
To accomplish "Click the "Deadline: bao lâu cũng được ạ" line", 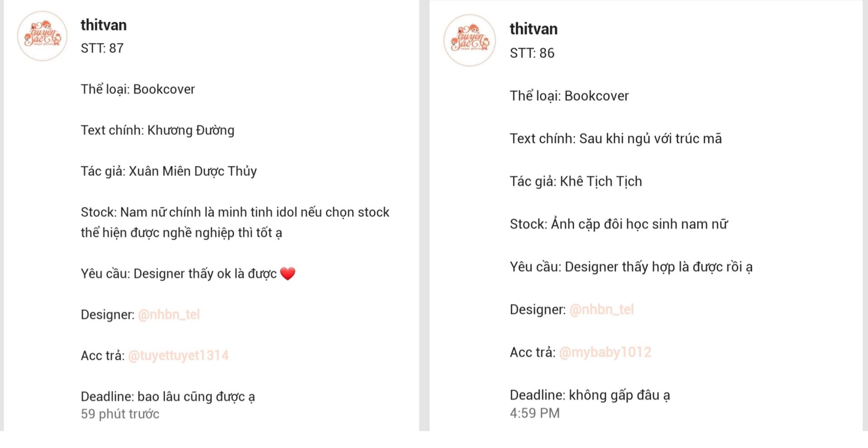I will click(x=168, y=396).
